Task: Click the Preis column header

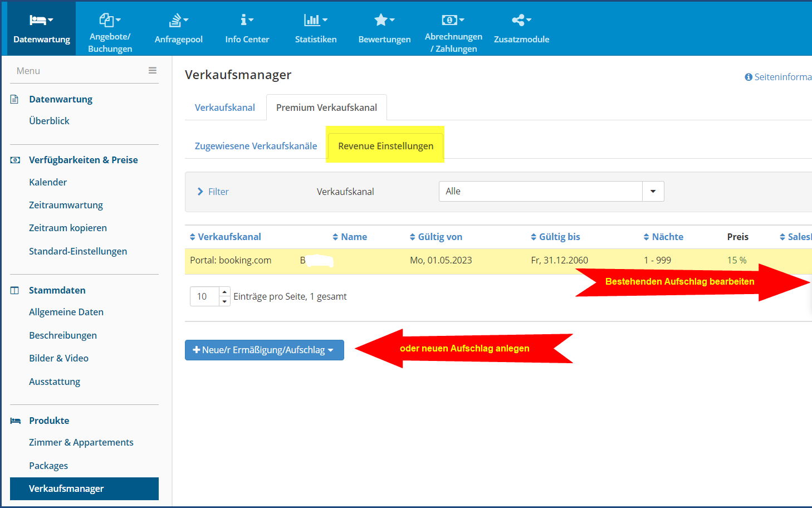Action: pos(738,237)
